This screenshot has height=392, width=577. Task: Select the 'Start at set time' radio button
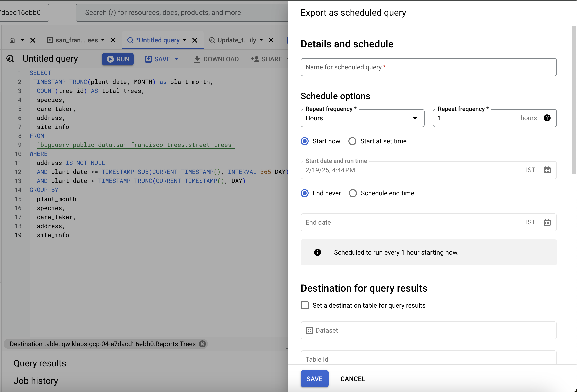pyautogui.click(x=352, y=141)
